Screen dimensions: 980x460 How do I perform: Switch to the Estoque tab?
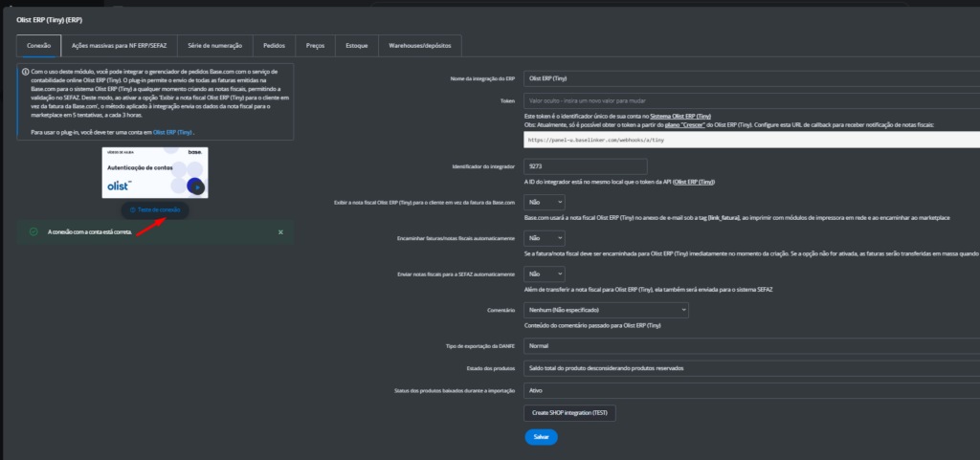tap(357, 46)
